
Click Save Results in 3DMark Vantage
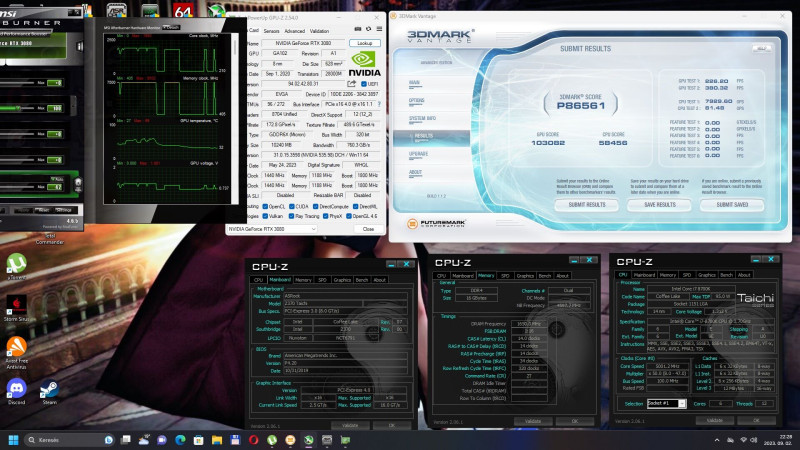(x=660, y=205)
